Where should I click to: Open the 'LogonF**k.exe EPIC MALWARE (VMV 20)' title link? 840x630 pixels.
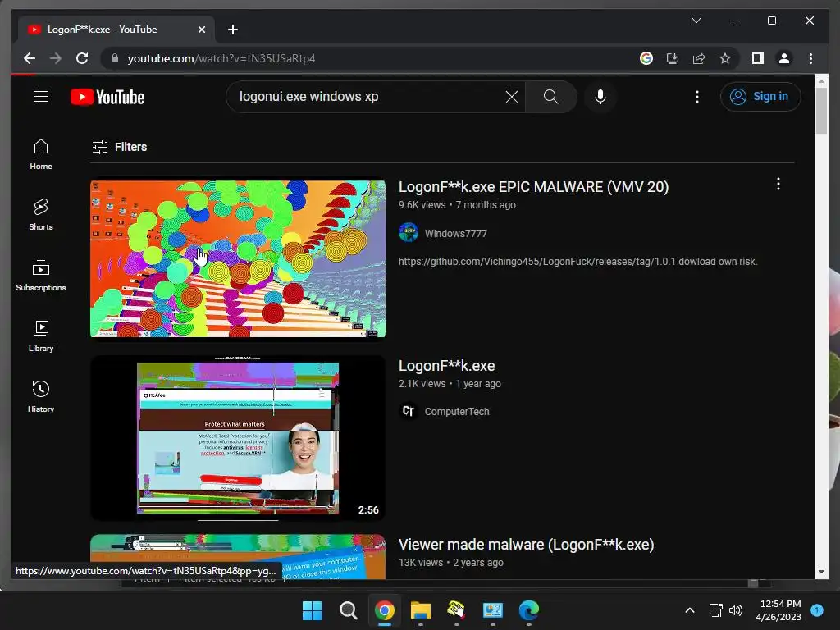(x=533, y=187)
